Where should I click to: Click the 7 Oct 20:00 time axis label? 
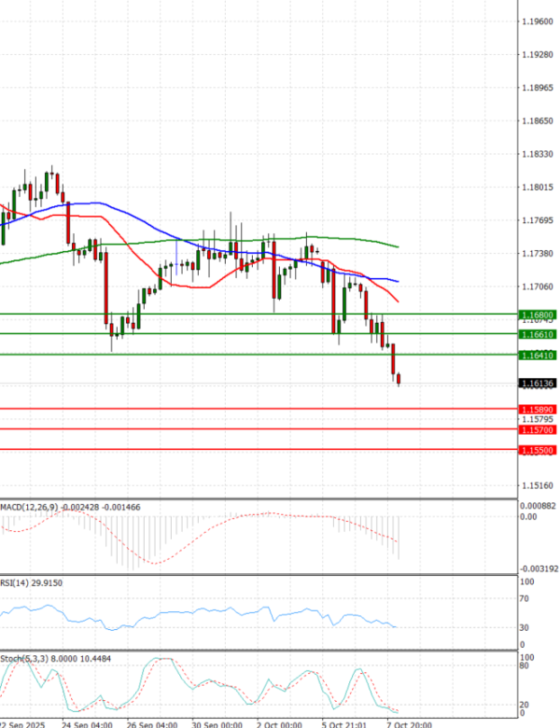click(x=407, y=723)
